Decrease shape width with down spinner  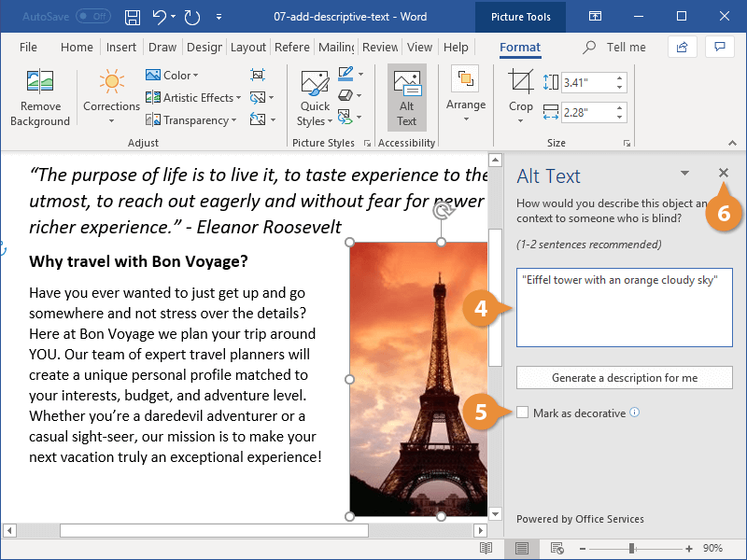tap(619, 118)
